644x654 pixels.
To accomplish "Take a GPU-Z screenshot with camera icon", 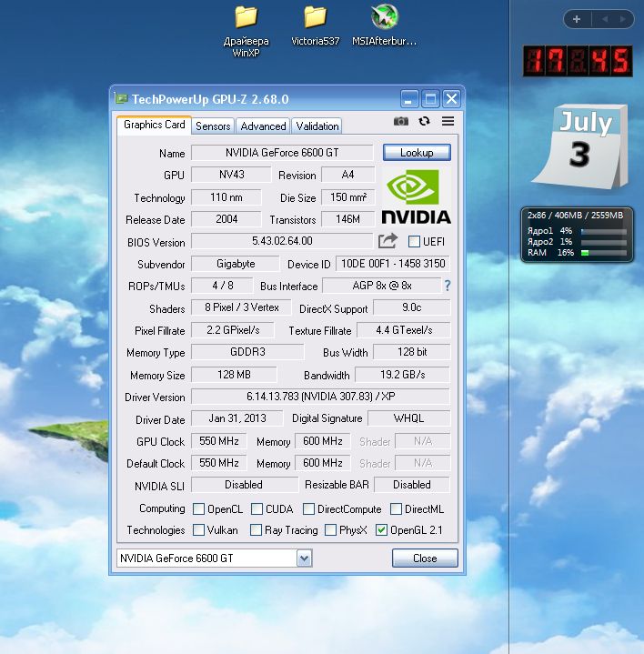I will coord(401,121).
